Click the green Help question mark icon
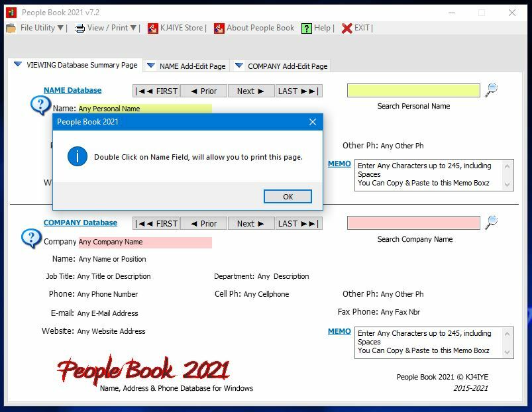The width and height of the screenshot is (532, 412). tap(306, 28)
